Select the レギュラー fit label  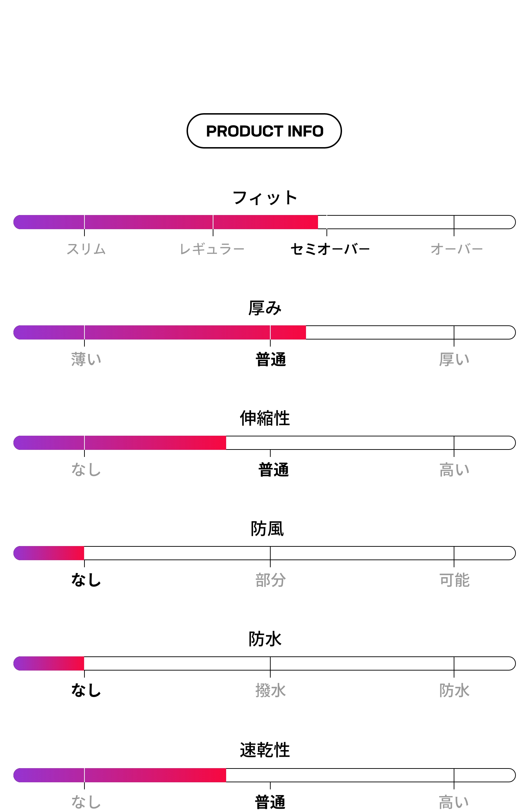click(212, 249)
